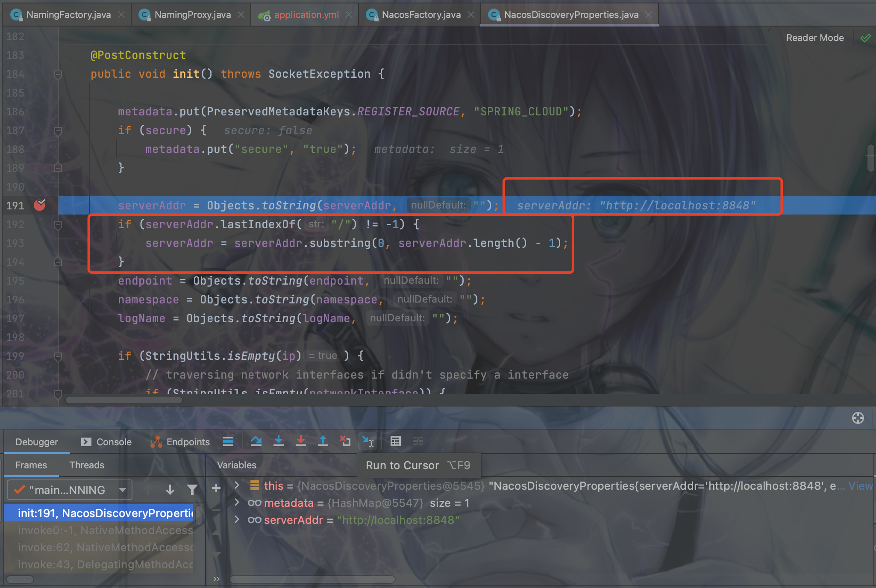Click the Step Into debugger icon
Image resolution: width=876 pixels, height=588 pixels.
[279, 441]
